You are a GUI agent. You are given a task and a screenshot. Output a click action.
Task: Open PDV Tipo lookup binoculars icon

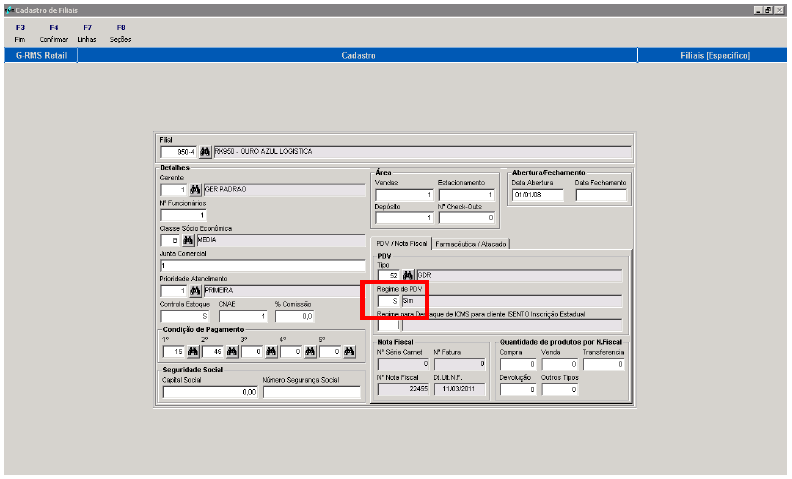click(x=408, y=275)
